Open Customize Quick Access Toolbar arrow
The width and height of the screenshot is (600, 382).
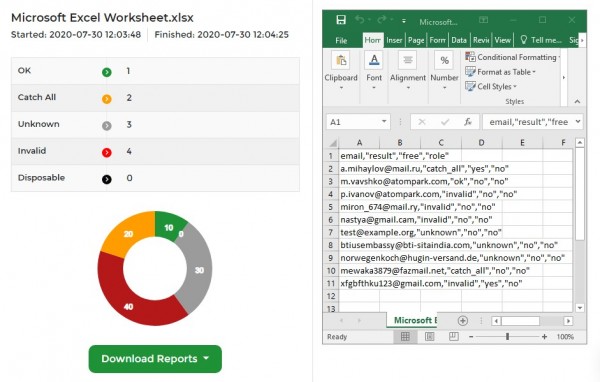404,21
